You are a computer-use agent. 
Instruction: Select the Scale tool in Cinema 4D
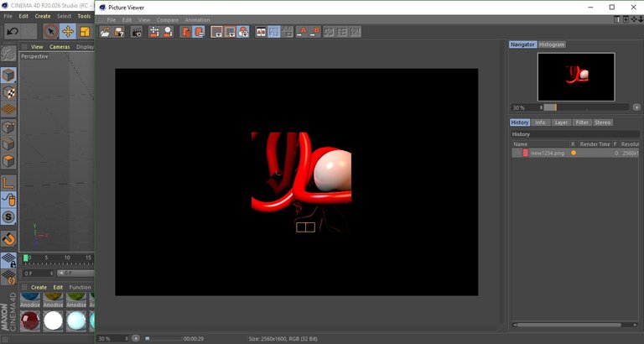point(85,32)
